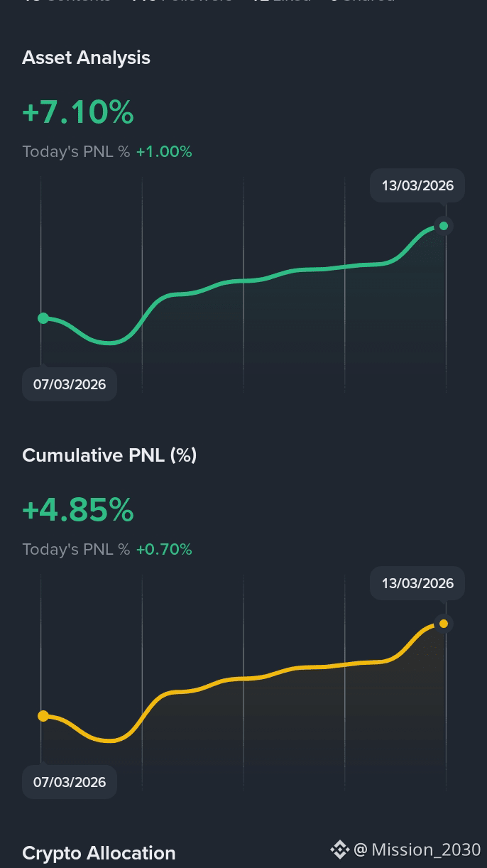Click the dip in the green asset curve
Screen dimensions: 487x868
(x=109, y=342)
